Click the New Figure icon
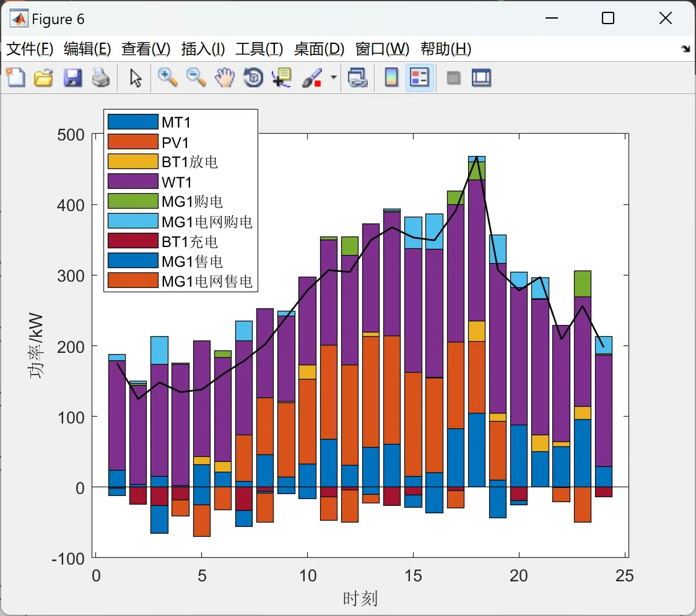The width and height of the screenshot is (696, 616). tap(16, 77)
